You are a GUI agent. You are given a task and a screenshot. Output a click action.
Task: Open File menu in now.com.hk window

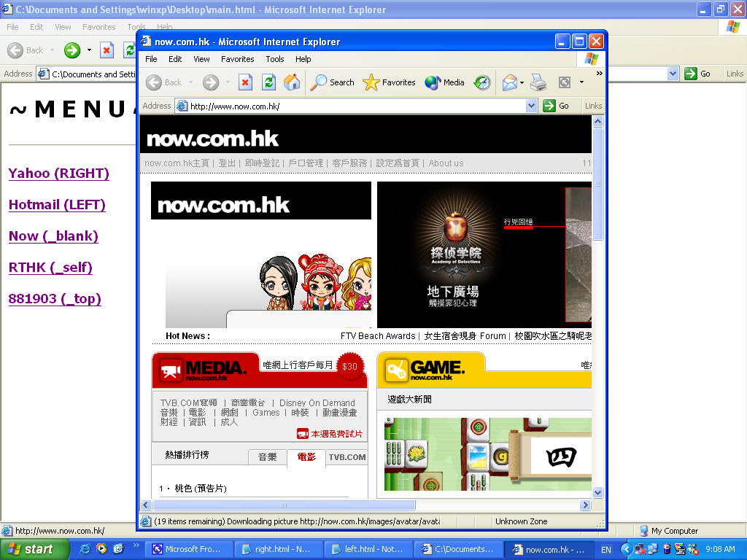tap(151, 59)
